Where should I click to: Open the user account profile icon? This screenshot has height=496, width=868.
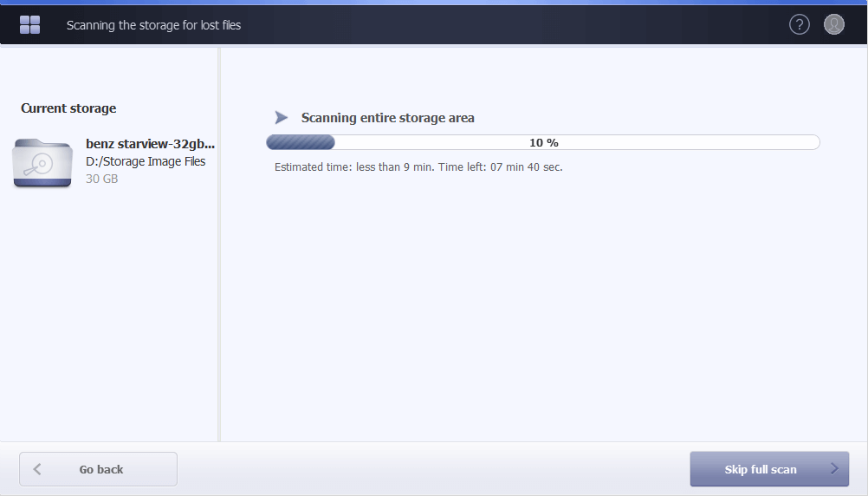click(833, 24)
